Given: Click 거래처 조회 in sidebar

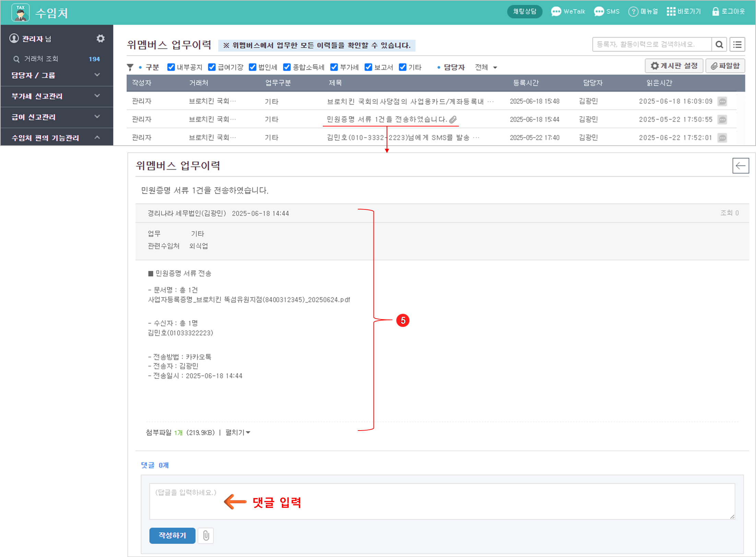Looking at the screenshot, I should point(41,59).
